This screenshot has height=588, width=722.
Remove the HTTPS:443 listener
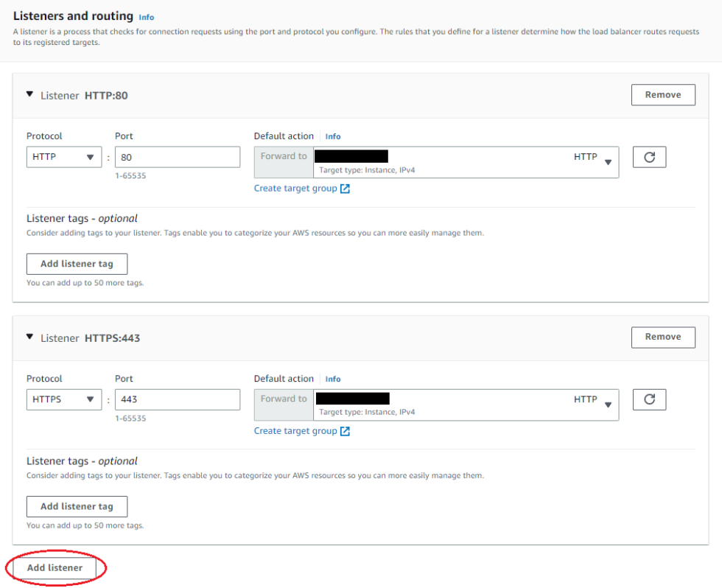click(x=662, y=337)
